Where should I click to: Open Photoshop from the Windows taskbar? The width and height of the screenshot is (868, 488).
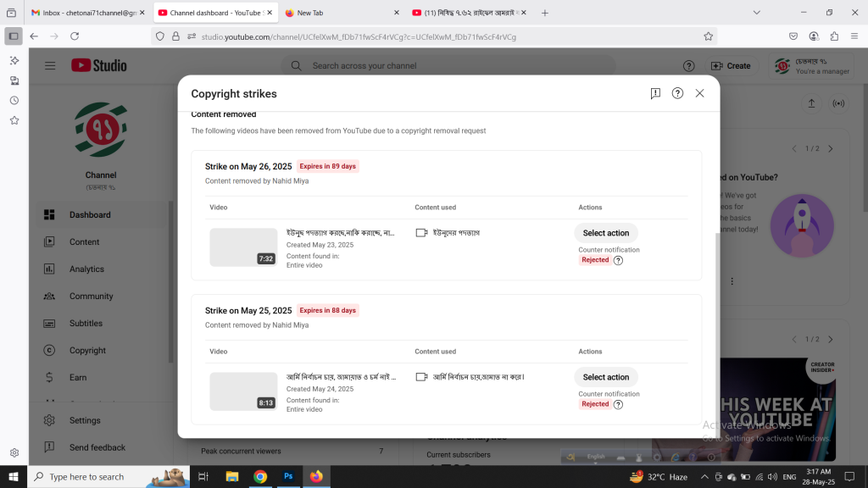click(x=288, y=477)
